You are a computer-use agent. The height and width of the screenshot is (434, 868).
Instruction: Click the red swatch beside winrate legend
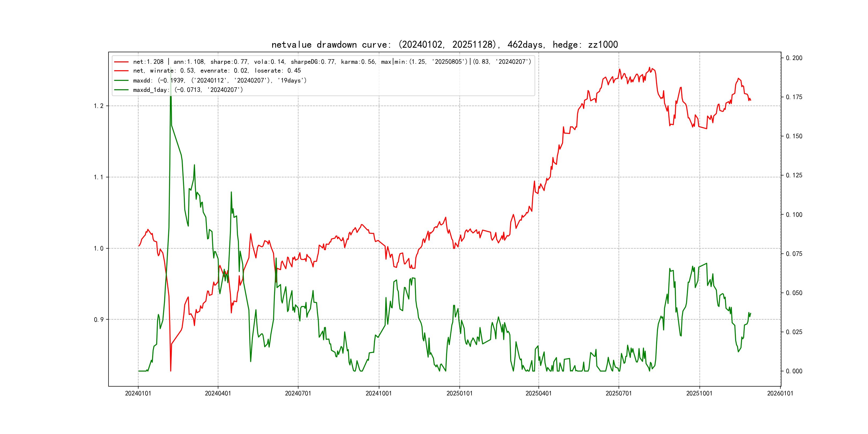121,71
